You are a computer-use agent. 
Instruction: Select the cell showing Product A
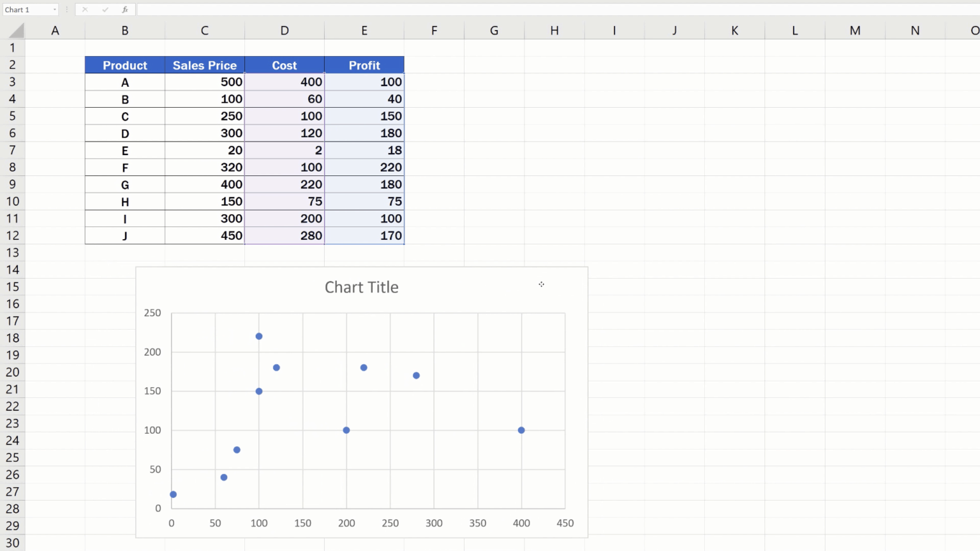point(125,82)
